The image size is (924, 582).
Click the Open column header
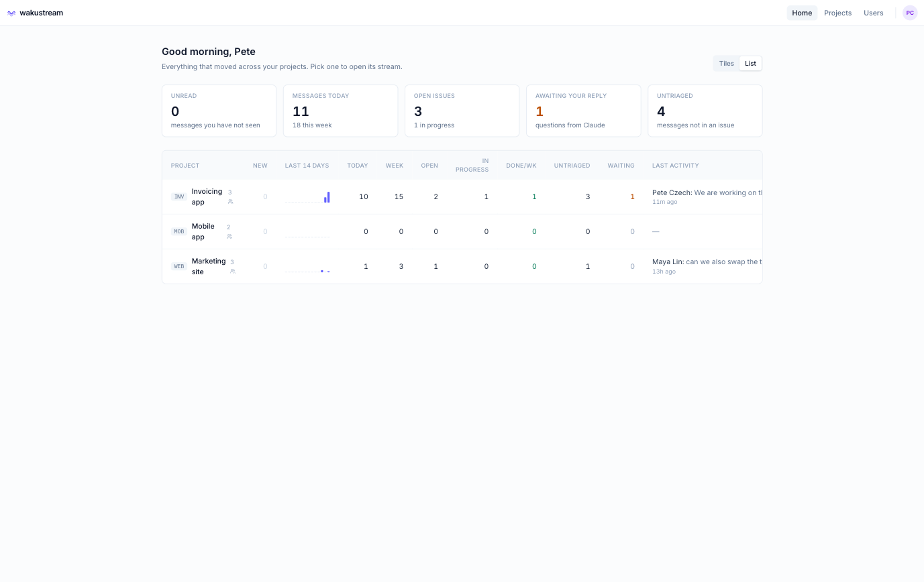point(429,166)
